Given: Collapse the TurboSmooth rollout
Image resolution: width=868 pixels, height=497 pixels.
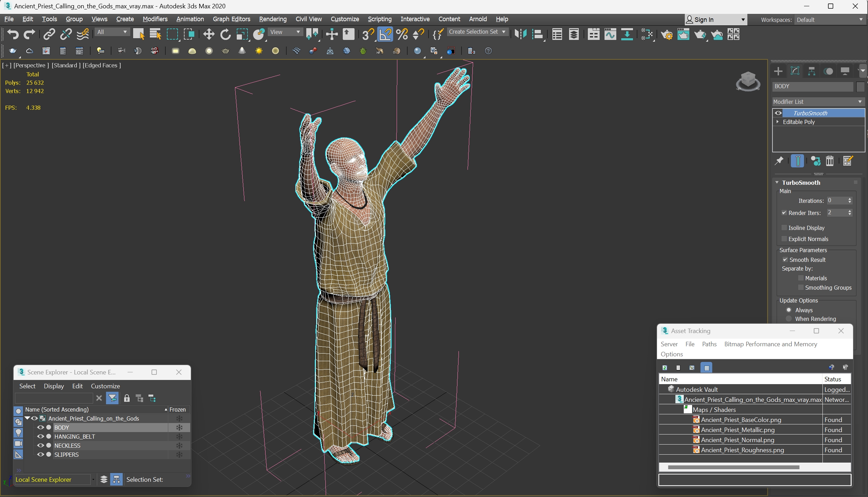Looking at the screenshot, I should point(777,183).
